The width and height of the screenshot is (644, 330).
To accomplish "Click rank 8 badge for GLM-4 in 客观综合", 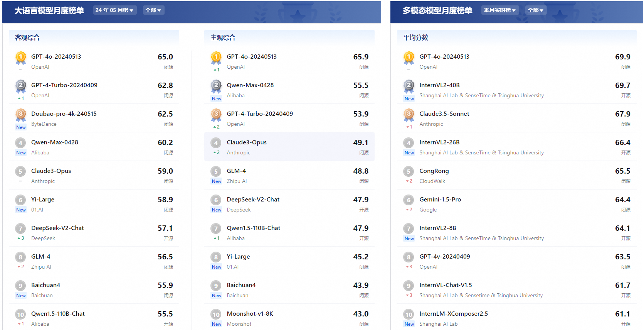I will click(20, 257).
